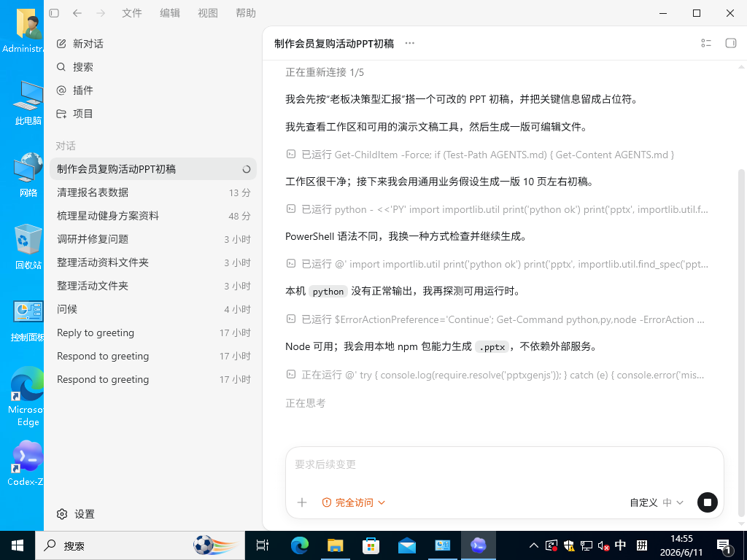Open File Explorer from the taskbar
The image size is (747, 560).
(x=336, y=545)
